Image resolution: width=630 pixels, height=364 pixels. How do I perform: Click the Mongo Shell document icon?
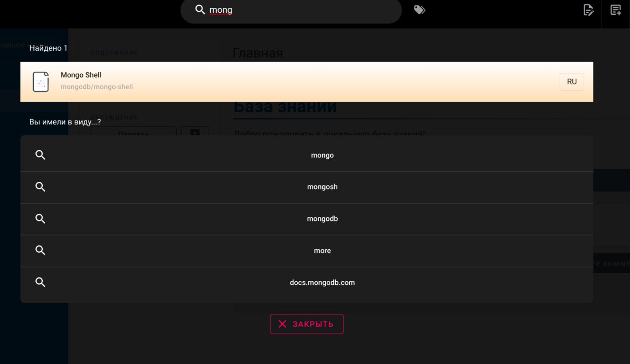pos(41,82)
